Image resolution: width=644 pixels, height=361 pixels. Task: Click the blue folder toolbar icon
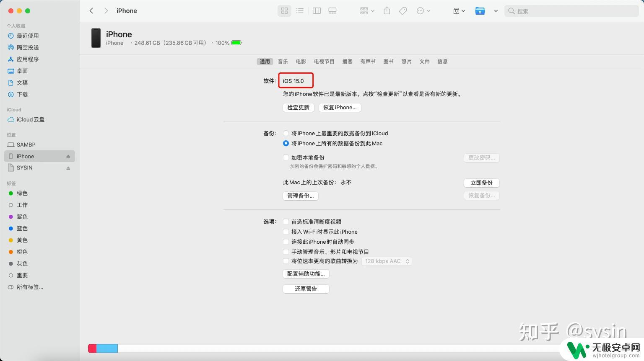pyautogui.click(x=480, y=11)
